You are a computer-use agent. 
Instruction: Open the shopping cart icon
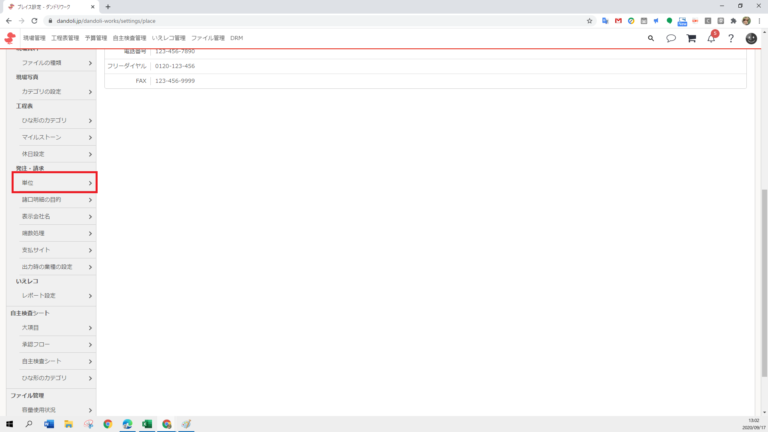691,38
